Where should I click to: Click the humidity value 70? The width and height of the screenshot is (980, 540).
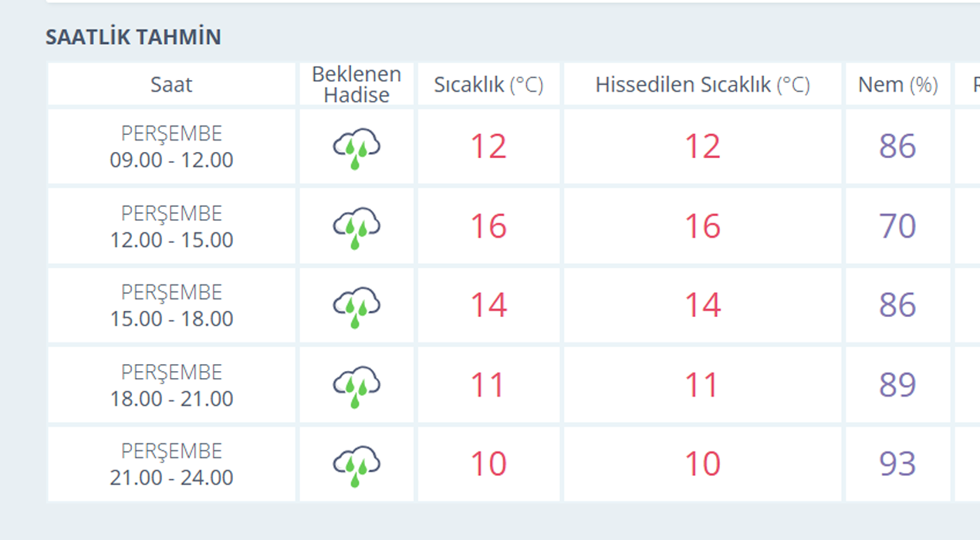coord(897,227)
